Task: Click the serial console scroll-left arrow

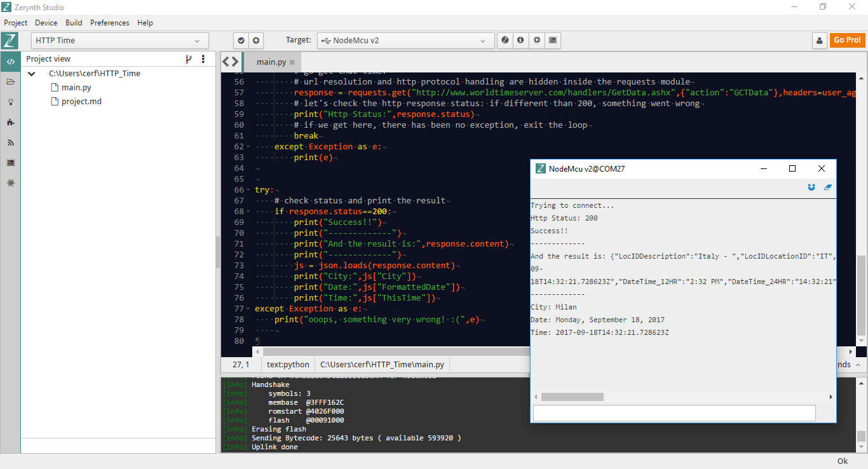Action: tap(536, 397)
